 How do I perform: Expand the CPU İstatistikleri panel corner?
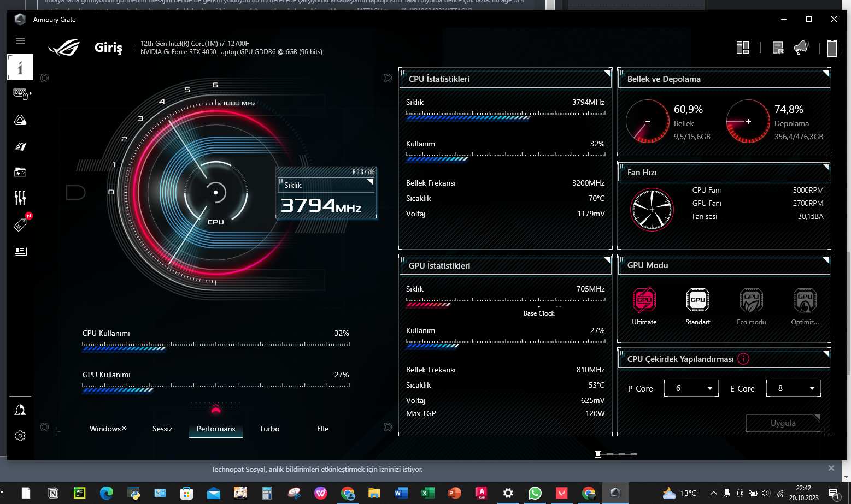[607, 73]
